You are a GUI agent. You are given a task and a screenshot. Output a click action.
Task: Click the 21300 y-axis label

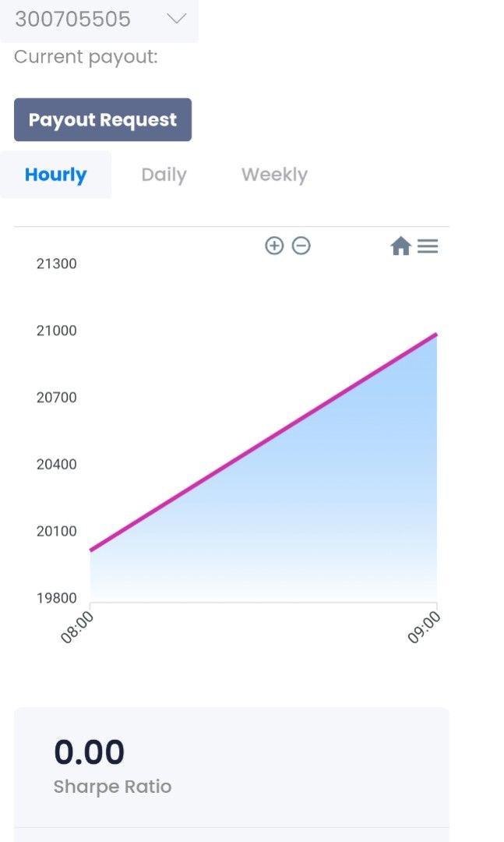point(56,264)
